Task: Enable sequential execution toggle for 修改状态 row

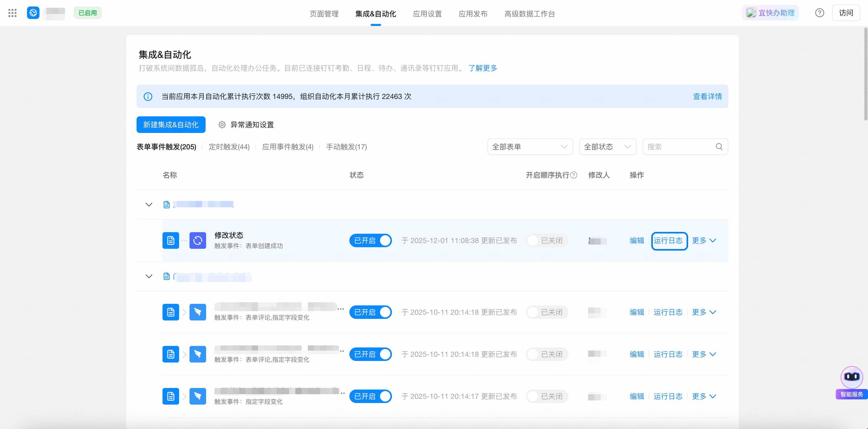Action: pyautogui.click(x=547, y=240)
